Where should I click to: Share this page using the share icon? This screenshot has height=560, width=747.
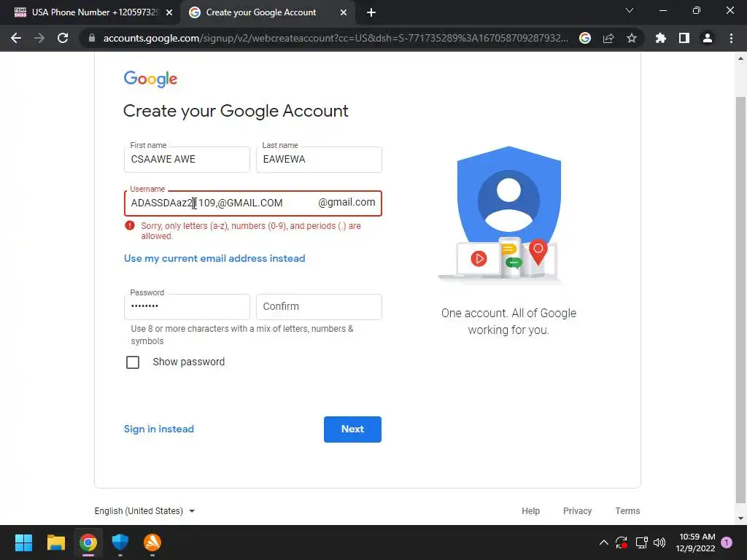point(608,38)
